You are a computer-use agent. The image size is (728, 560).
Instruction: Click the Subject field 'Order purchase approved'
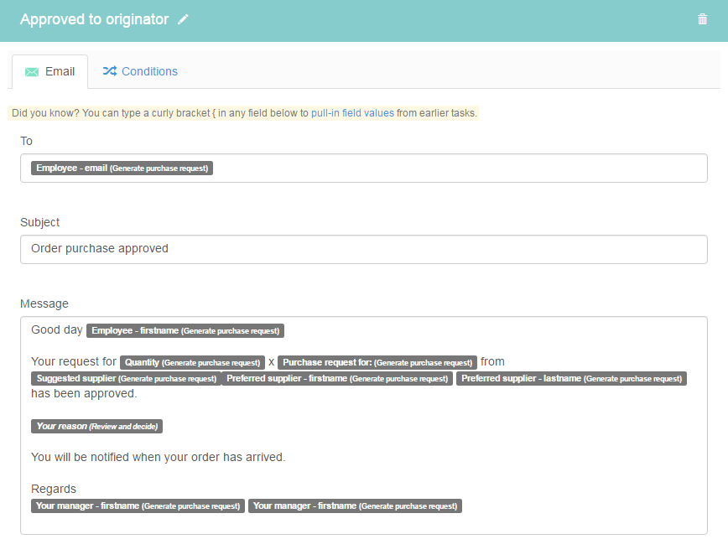[x=363, y=249]
